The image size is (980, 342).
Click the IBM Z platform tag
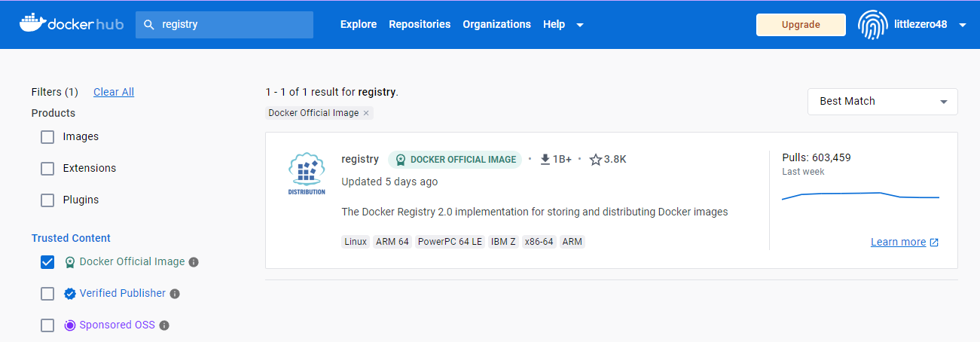pyautogui.click(x=503, y=242)
